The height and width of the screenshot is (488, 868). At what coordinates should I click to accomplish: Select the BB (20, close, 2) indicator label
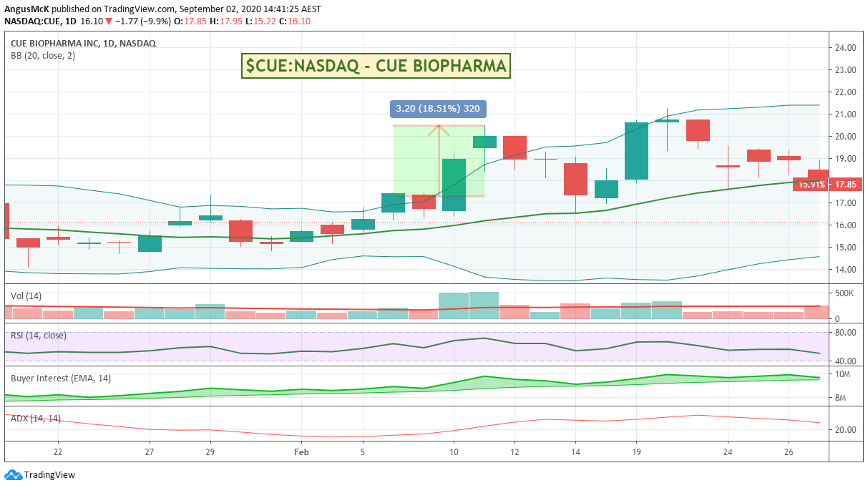pos(42,56)
